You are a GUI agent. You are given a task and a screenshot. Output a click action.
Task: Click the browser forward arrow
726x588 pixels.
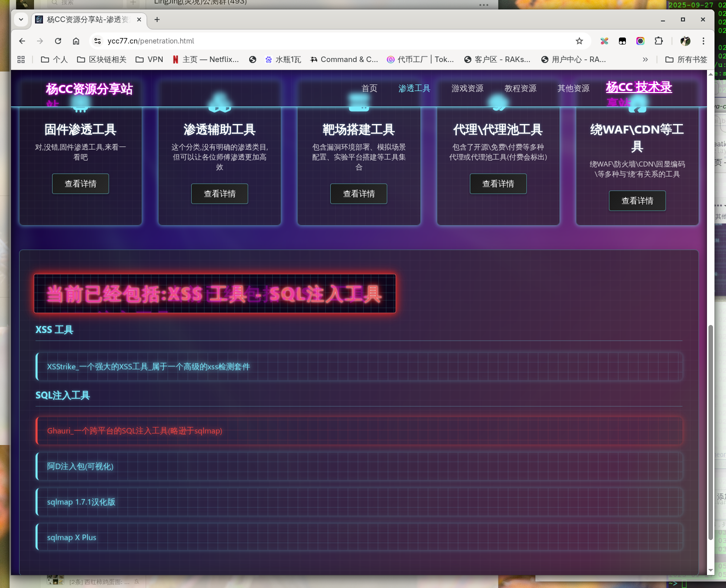coord(40,41)
